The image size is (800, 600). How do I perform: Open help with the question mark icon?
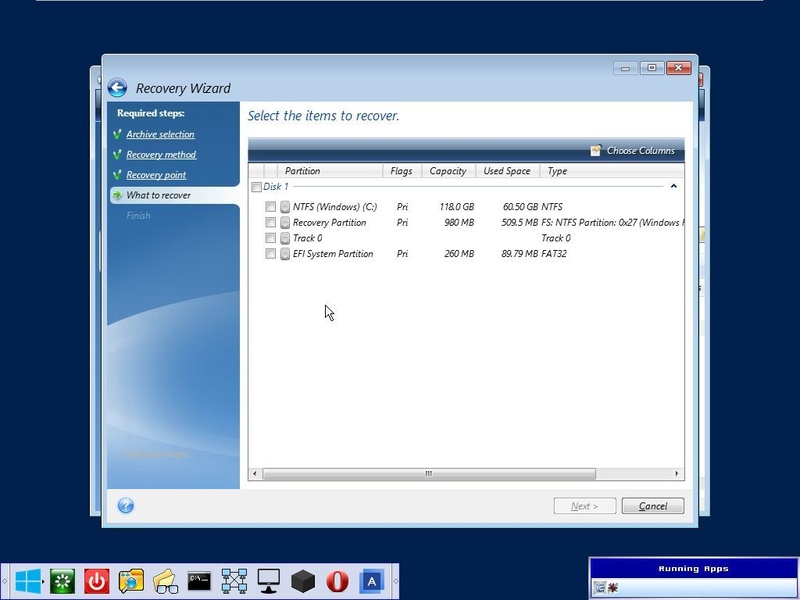(126, 506)
